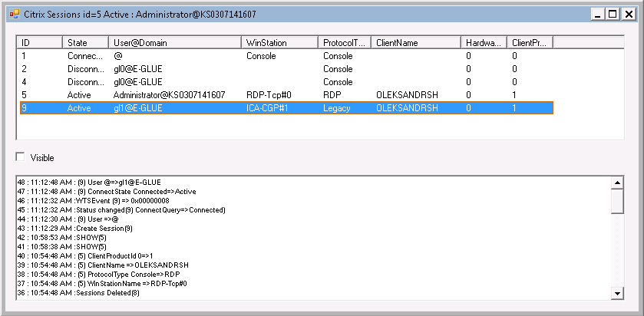
Task: Click the User@Domain column header
Action: point(175,43)
